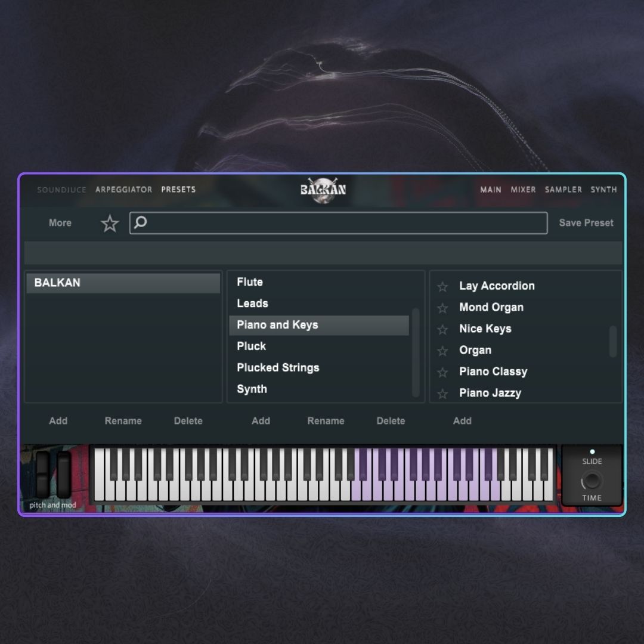Open the More menu

[60, 223]
